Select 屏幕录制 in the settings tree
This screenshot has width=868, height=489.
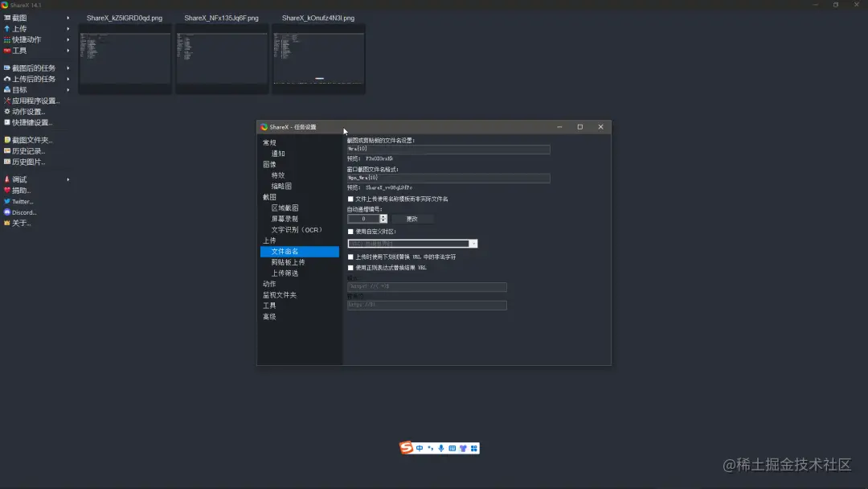coord(285,218)
